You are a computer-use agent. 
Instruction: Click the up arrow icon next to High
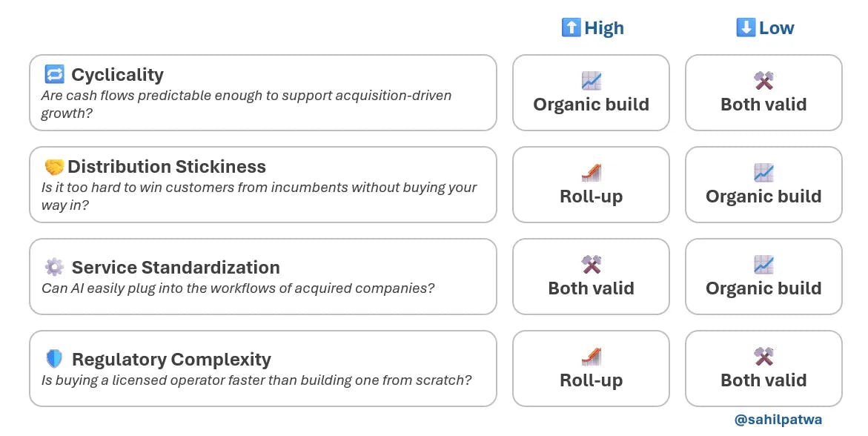[571, 27]
